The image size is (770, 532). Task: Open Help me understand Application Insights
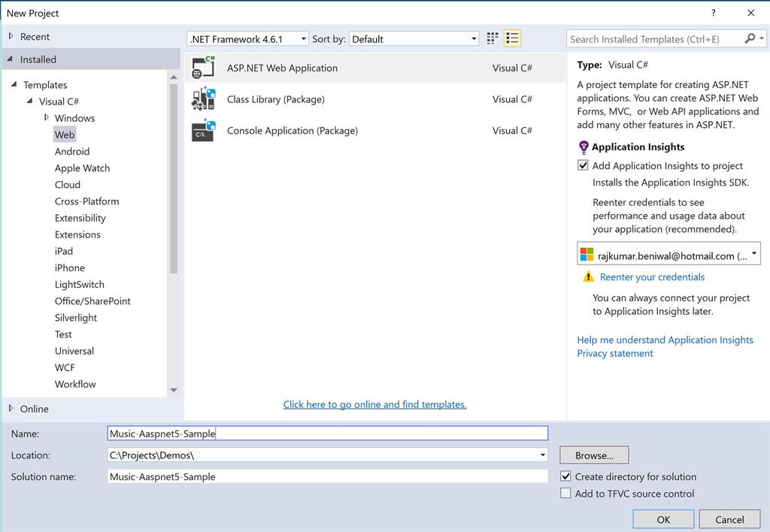click(665, 340)
